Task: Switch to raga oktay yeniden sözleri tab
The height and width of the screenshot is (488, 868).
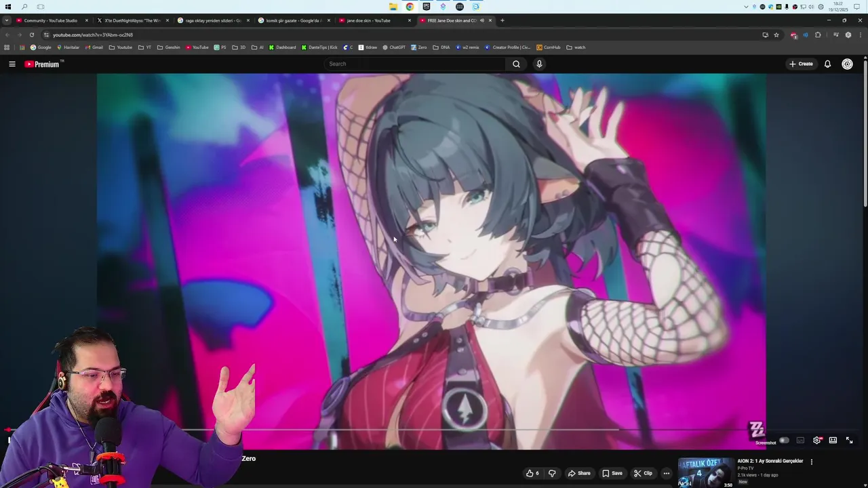Action: point(213,20)
